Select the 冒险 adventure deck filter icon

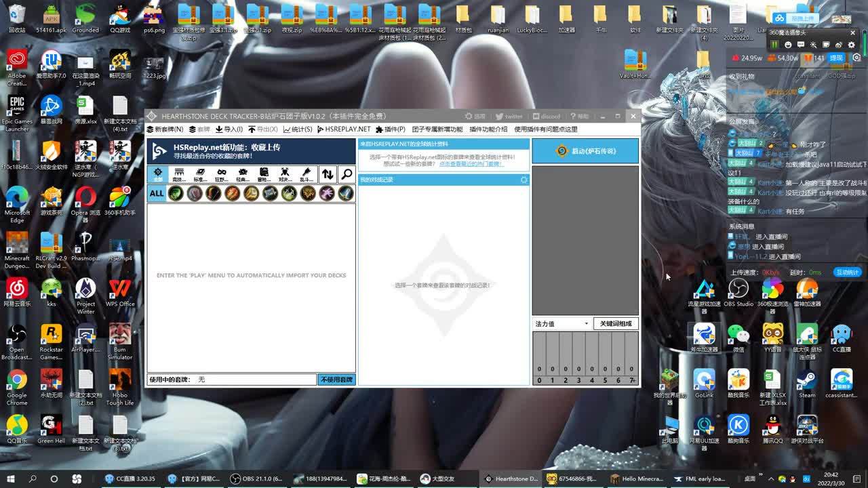(264, 174)
